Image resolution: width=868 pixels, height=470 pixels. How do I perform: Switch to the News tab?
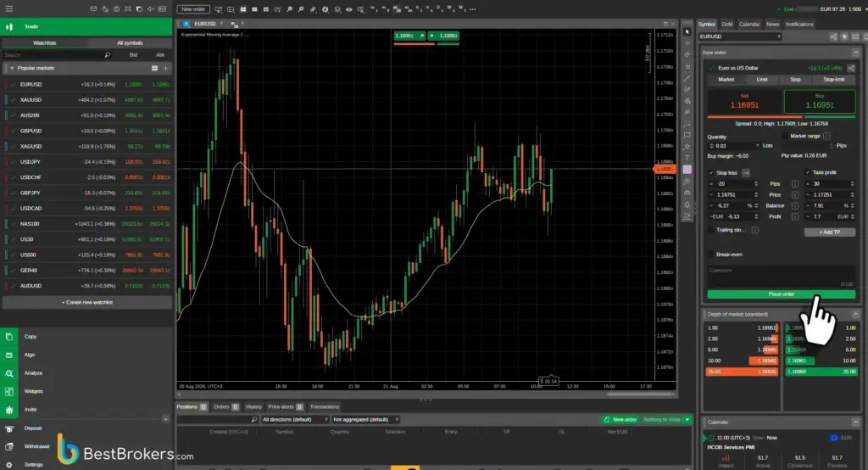coord(772,25)
